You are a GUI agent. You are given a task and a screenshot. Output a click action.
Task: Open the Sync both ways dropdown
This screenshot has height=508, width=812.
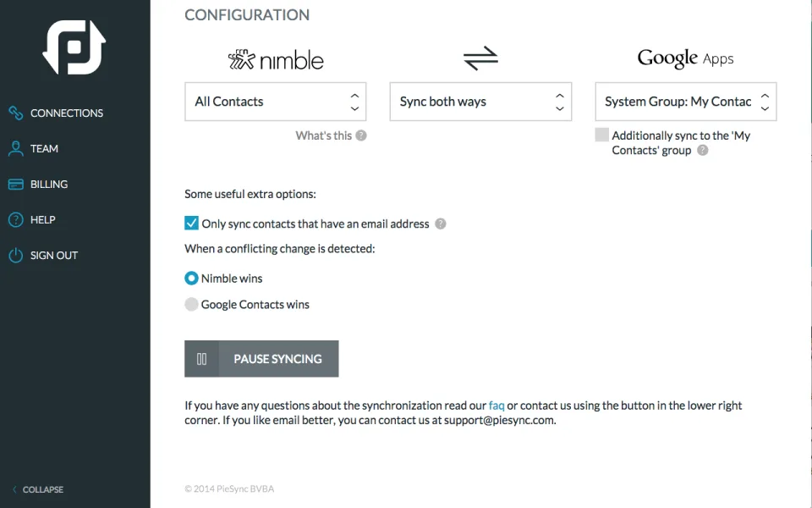coord(480,102)
